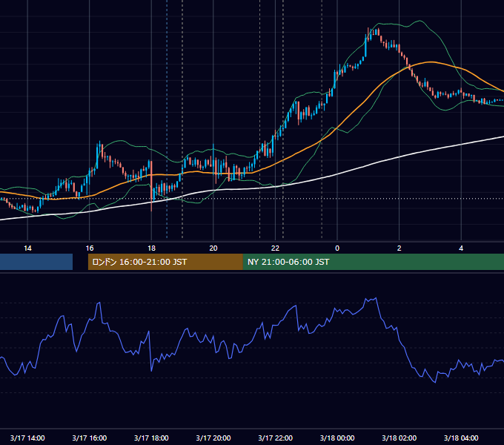
Task: Click the 3/18 02:00 time label
Action: click(x=399, y=438)
